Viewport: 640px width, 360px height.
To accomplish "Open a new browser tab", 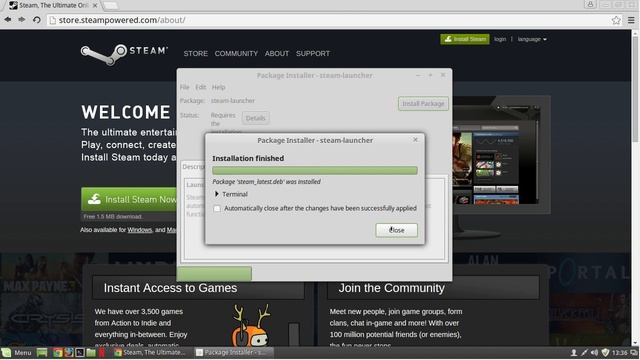I will point(111,5).
